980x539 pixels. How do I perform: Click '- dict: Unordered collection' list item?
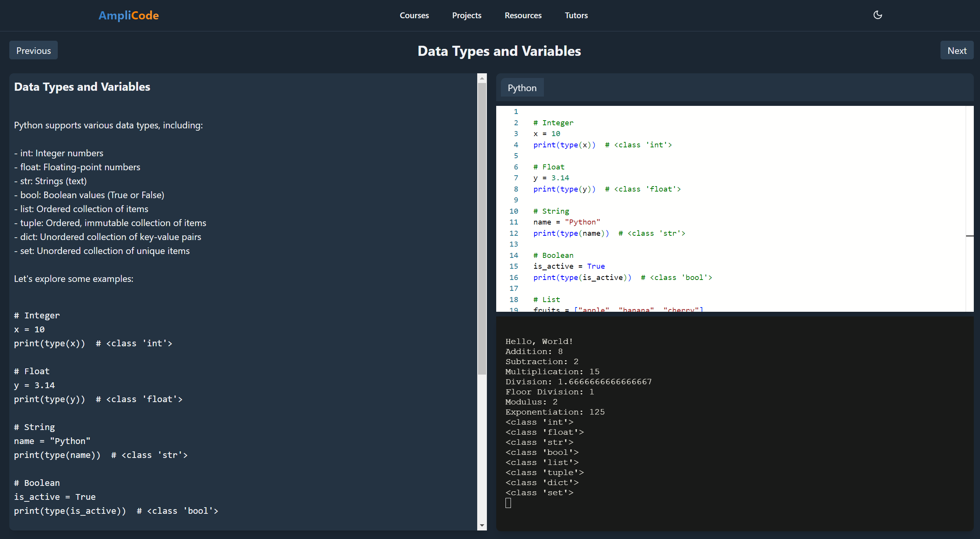point(108,237)
